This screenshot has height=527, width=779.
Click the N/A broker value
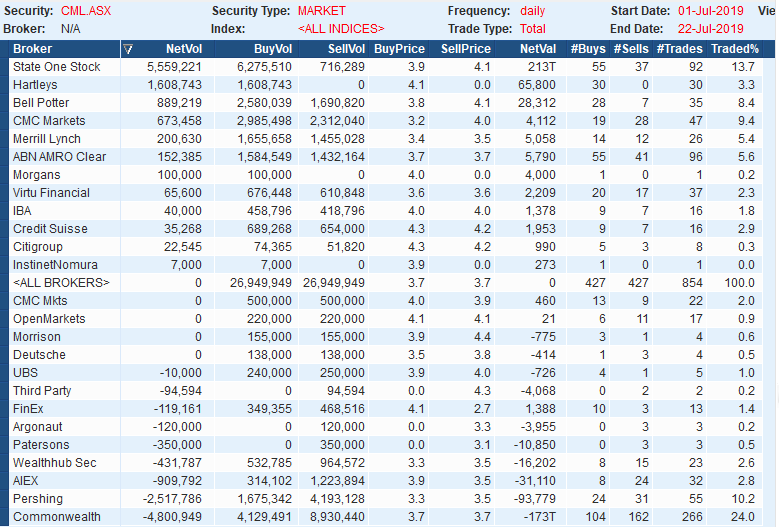point(71,29)
